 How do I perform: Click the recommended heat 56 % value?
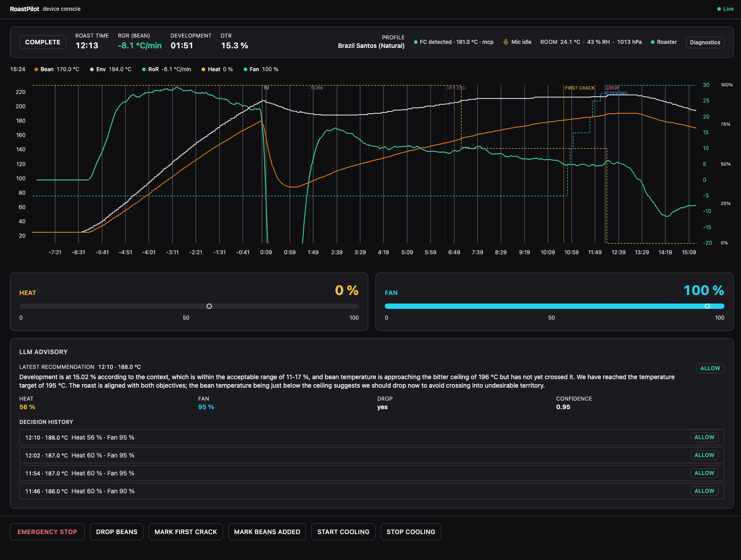pyautogui.click(x=27, y=407)
